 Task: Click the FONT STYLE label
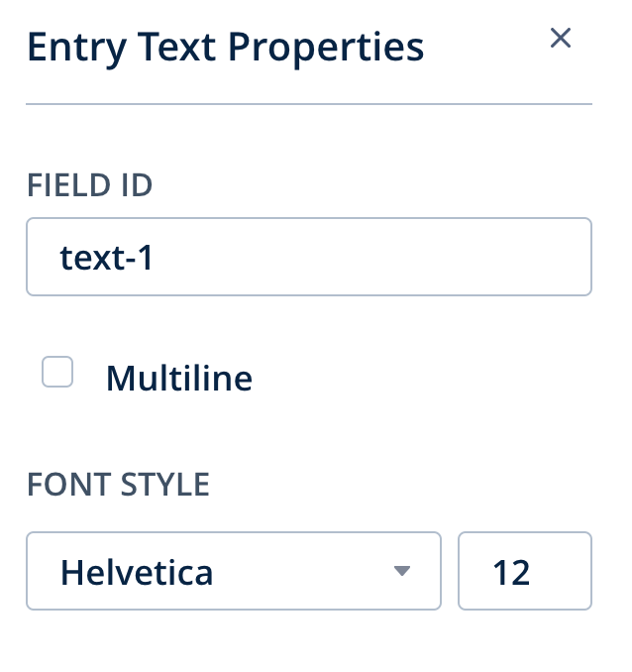(118, 484)
